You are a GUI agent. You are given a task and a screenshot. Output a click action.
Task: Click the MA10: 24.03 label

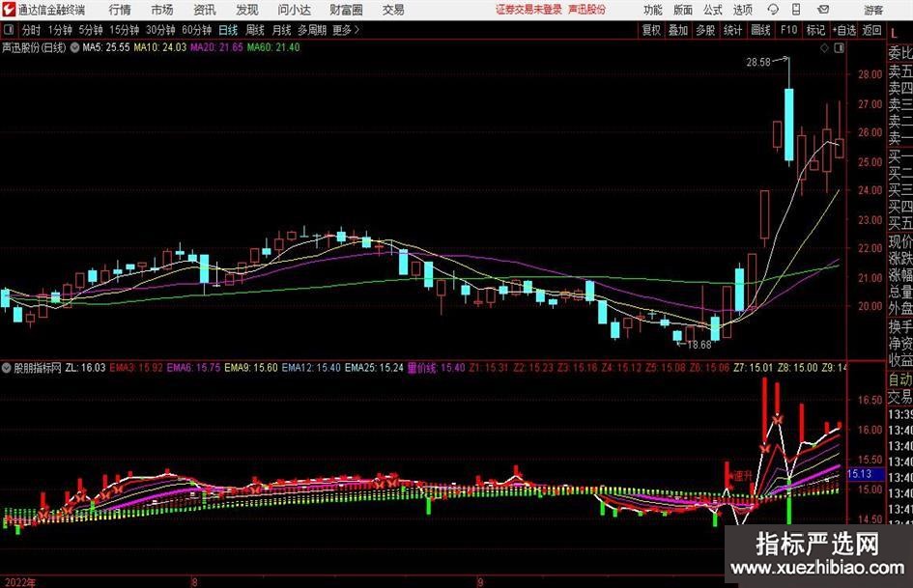pyautogui.click(x=160, y=47)
